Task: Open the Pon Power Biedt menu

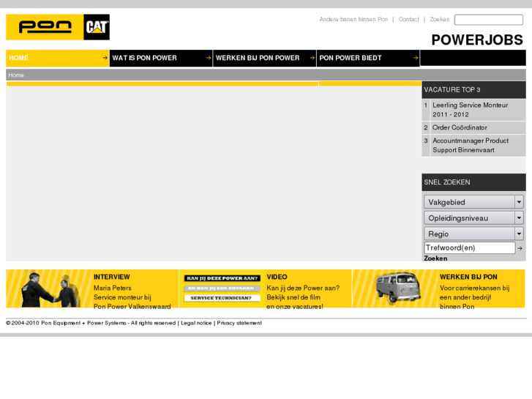Action: tap(368, 58)
